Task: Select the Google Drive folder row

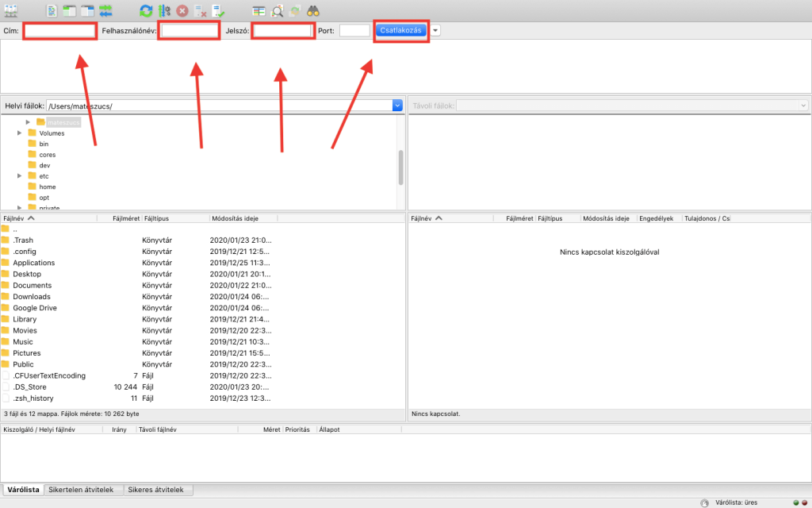Action: pyautogui.click(x=203, y=308)
